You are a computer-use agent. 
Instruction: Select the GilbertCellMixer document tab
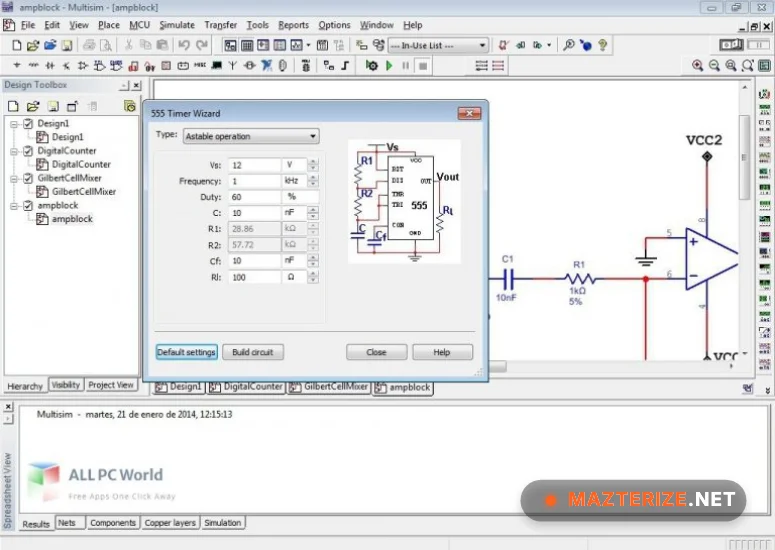pos(329,387)
